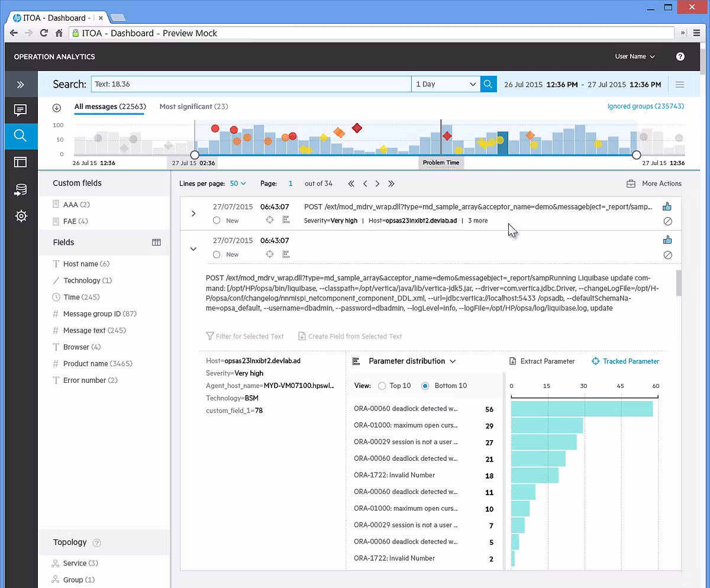Viewport: 710px width, 588px height.
Task: Click Create Field from Selected Text
Action: pos(350,337)
